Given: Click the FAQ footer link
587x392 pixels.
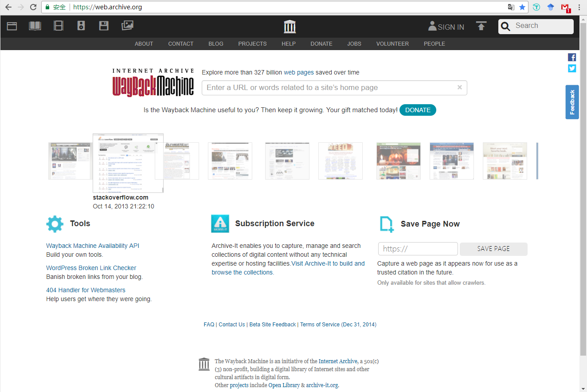Looking at the screenshot, I should (209, 325).
